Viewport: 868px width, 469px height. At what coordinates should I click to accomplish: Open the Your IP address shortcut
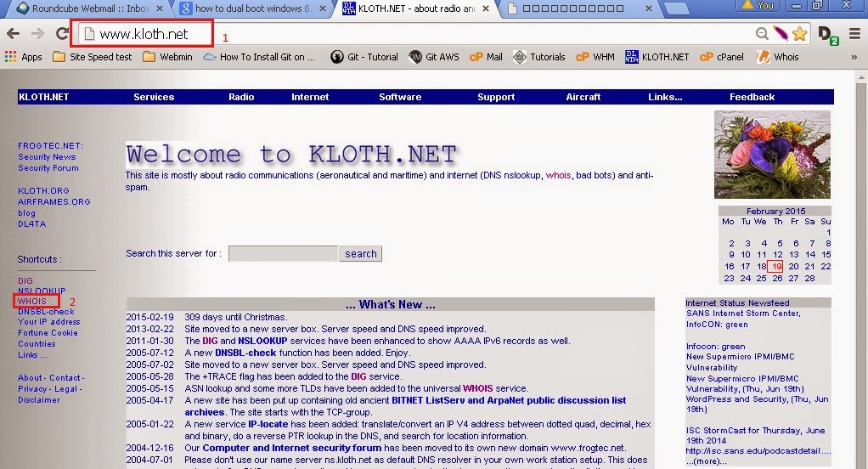48,322
